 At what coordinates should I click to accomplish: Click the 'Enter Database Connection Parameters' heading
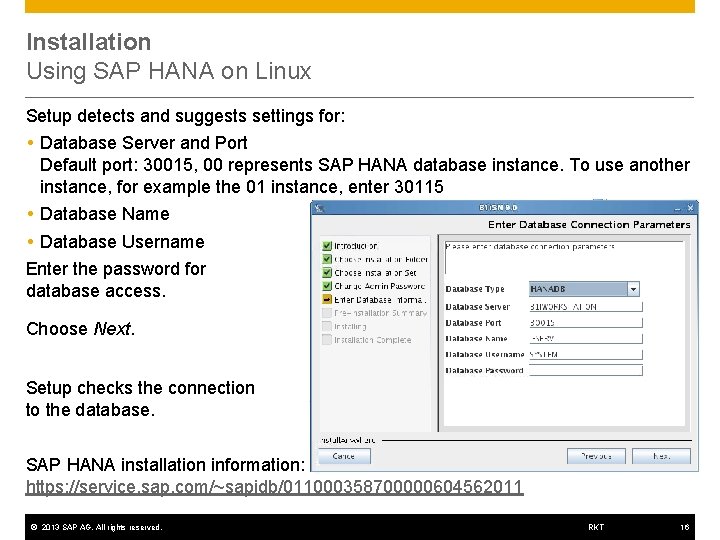tap(589, 225)
